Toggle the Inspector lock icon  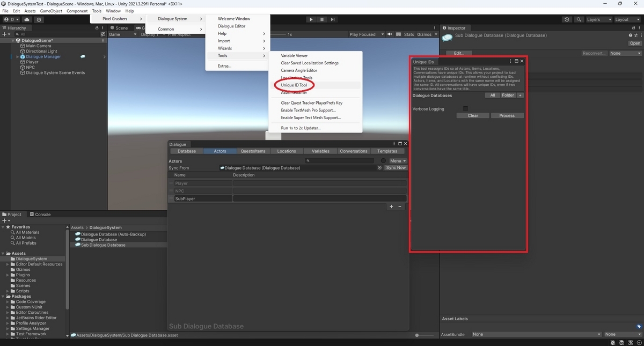(x=634, y=28)
